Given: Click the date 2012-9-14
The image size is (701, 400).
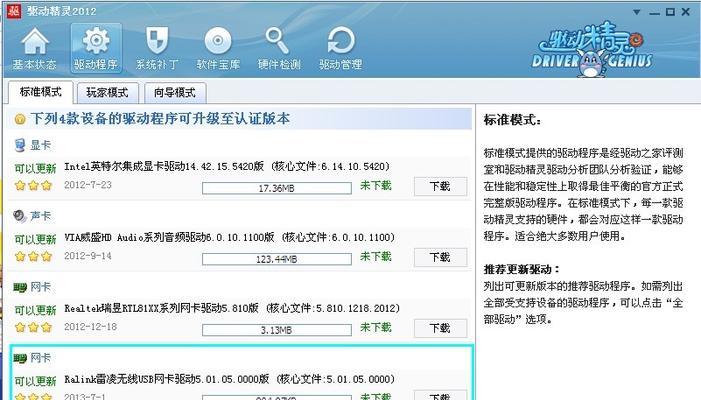Looking at the screenshot, I should [x=88, y=256].
